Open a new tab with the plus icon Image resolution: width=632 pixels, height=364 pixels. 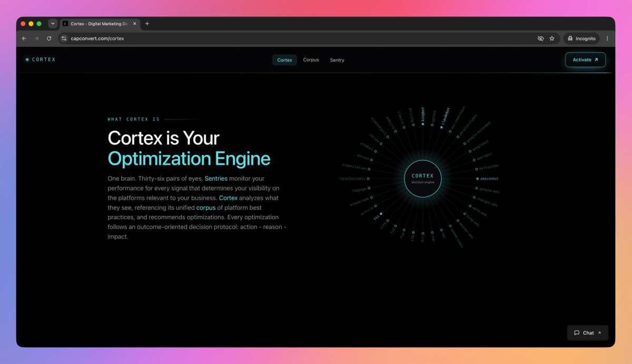[147, 24]
